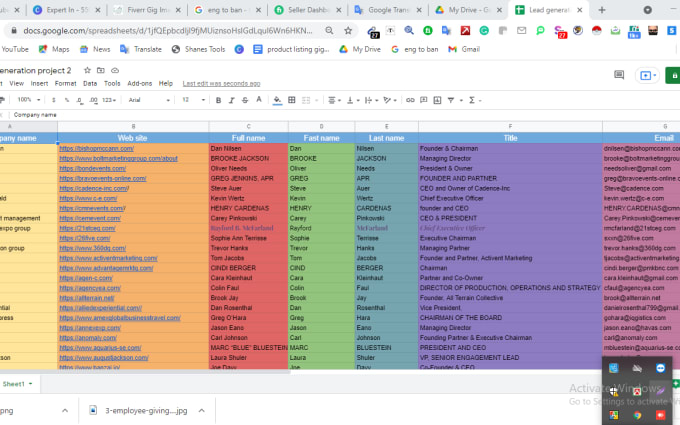Click increase decimal places icon

[x=93, y=100]
